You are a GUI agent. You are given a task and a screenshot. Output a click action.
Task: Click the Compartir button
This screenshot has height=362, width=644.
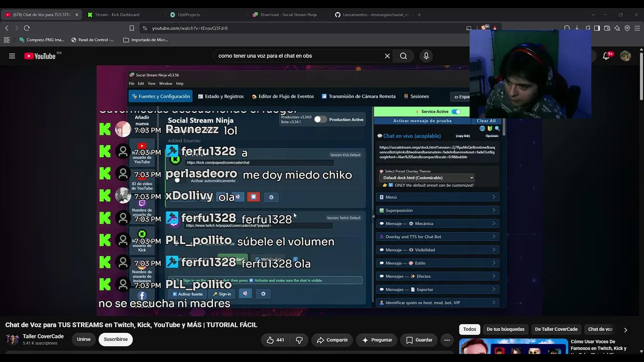point(332,340)
